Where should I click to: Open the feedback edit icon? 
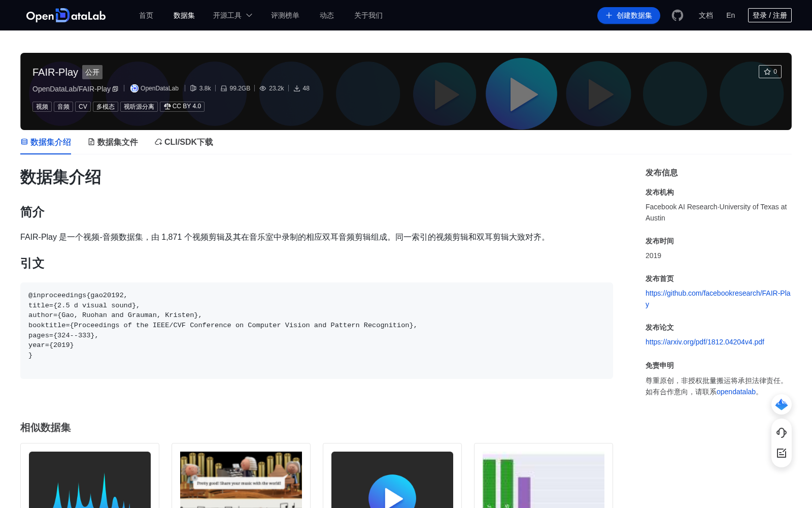click(x=782, y=453)
